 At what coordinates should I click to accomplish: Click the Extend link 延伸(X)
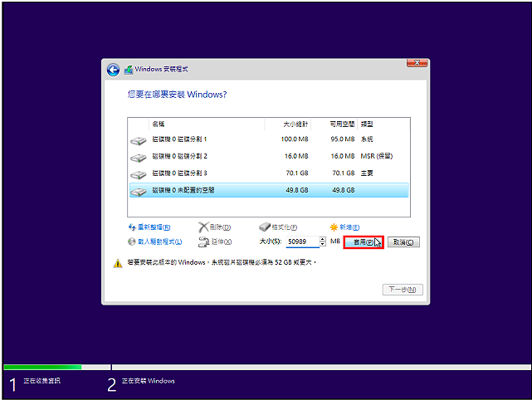[x=222, y=241]
